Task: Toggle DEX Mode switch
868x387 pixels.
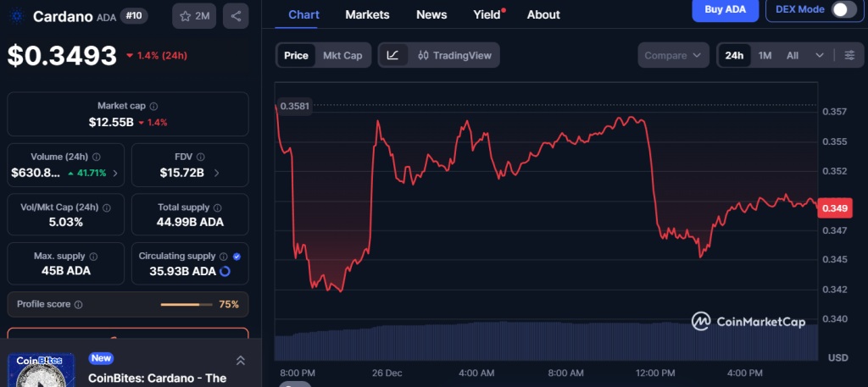Action: click(x=843, y=9)
